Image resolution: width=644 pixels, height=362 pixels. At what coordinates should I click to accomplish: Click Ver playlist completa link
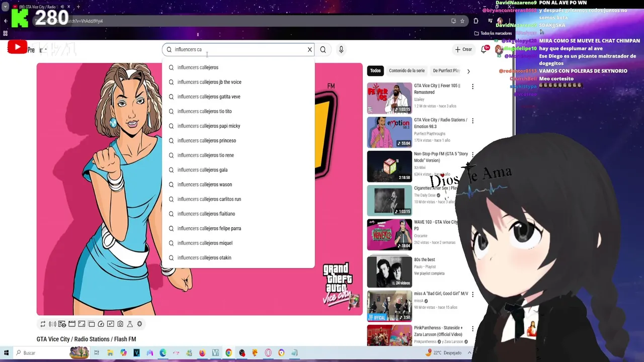429,273
